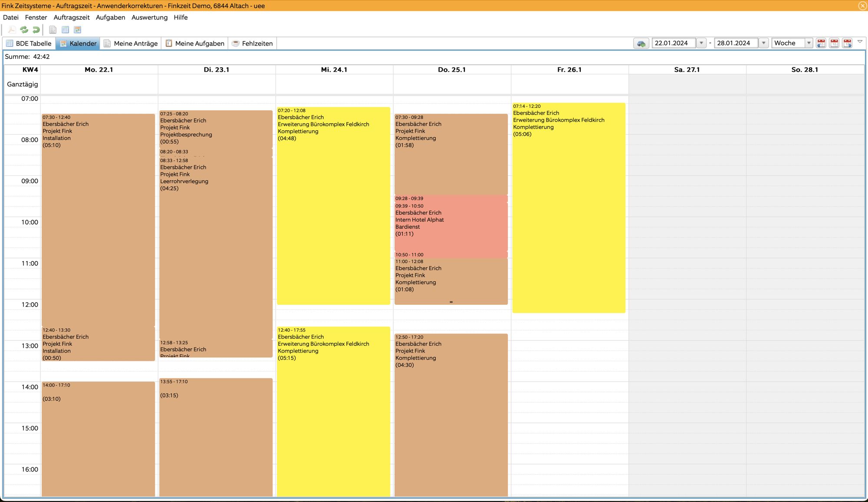Screen dimensions: 868x502
Task: Switch to the BDE Tabelle tab
Action: 29,43
